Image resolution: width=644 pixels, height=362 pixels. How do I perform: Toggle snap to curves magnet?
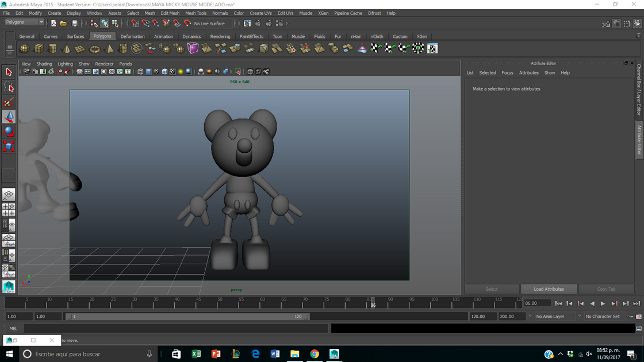tap(145, 23)
